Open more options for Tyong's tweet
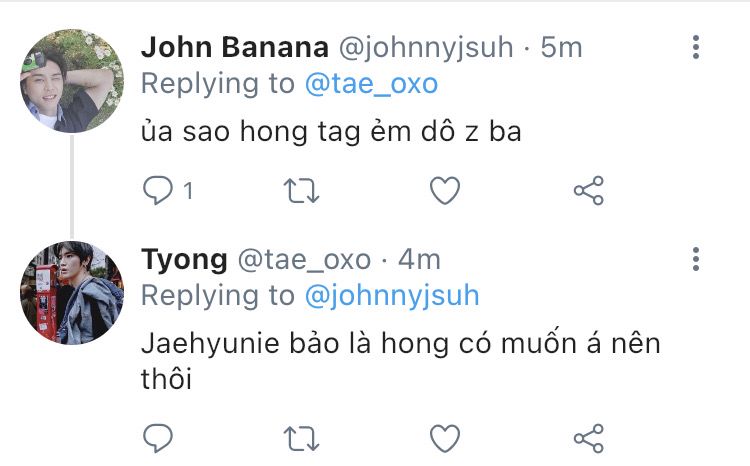The image size is (750, 466). coord(696,260)
